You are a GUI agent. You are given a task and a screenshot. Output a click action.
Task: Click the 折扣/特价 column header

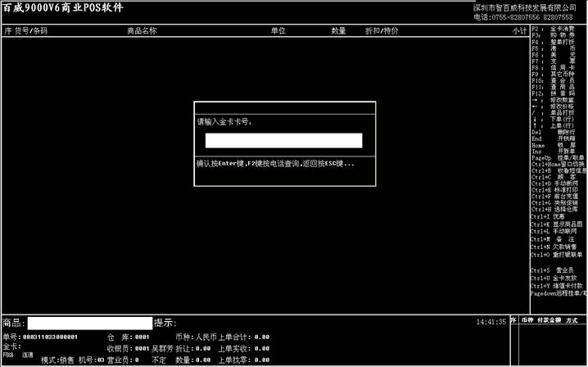point(382,31)
